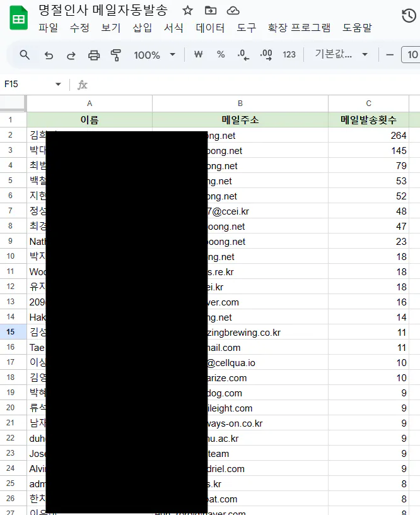Format as currency with ₩ button
Image resolution: width=420 pixels, height=515 pixels.
[198, 54]
